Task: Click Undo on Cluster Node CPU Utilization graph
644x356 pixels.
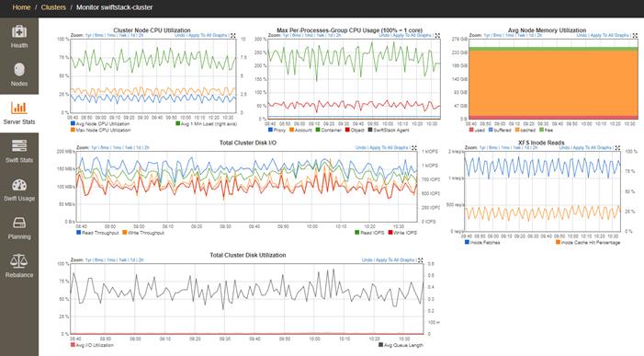Action: click(180, 35)
